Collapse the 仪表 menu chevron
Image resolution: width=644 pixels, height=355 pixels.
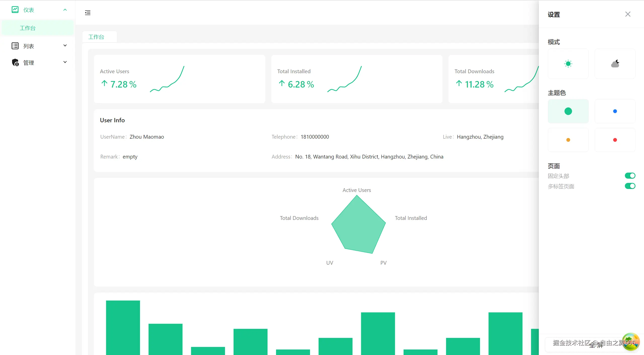click(x=65, y=10)
